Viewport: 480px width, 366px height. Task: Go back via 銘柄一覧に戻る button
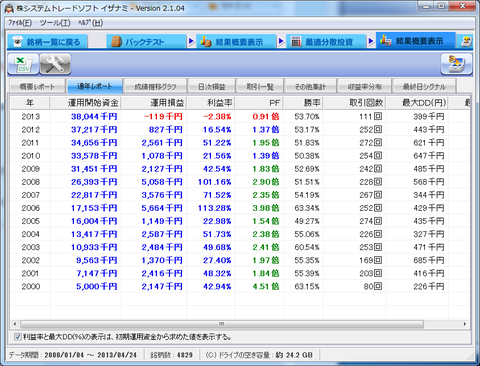pyautogui.click(x=47, y=42)
